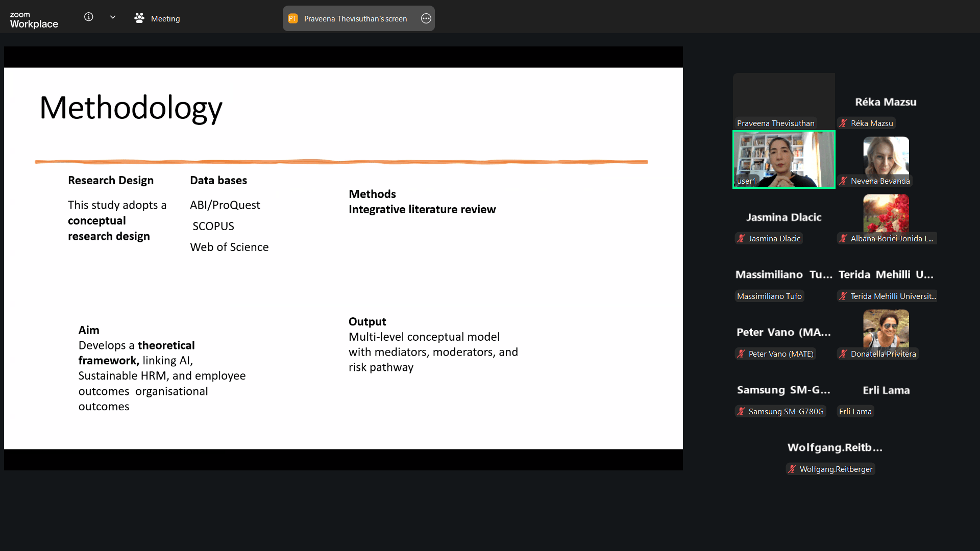Viewport: 980px width, 551px height.
Task: Expand the chevron next to the info icon
Action: (x=113, y=17)
